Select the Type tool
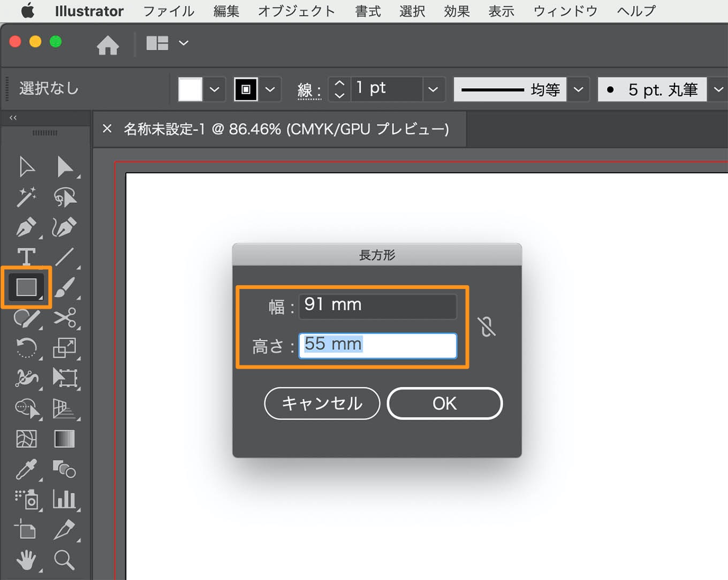 point(27,257)
